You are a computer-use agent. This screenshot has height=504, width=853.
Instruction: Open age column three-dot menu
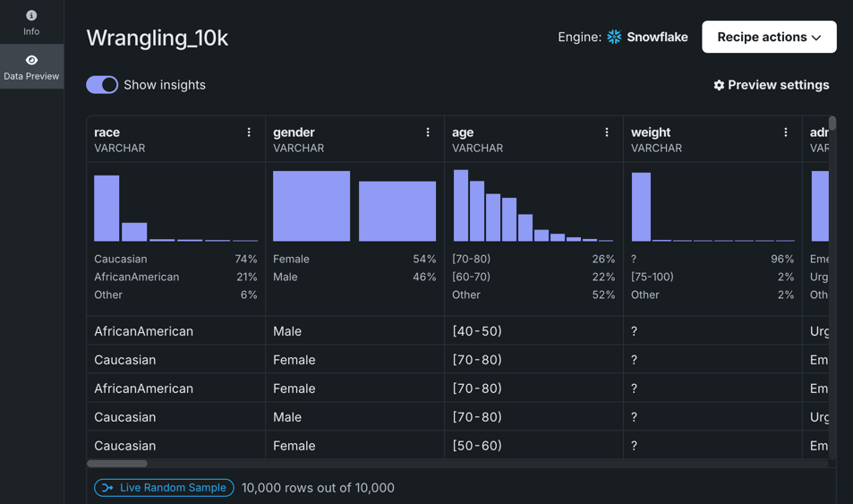tap(607, 132)
